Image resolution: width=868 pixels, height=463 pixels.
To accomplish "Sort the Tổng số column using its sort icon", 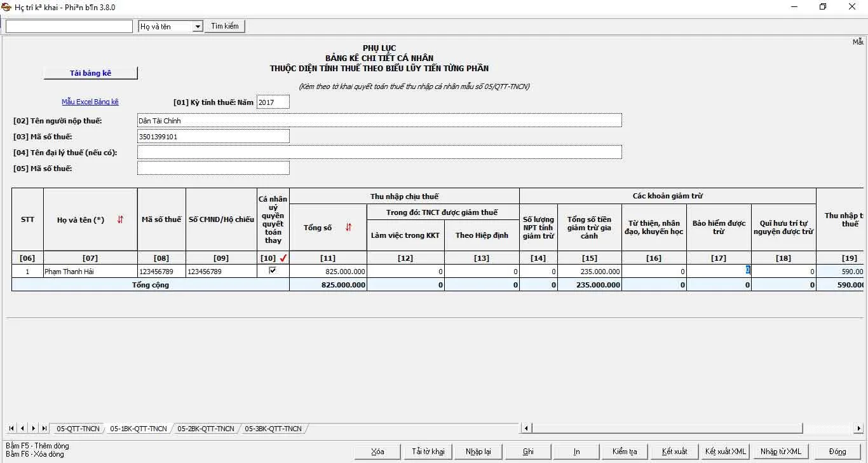I will (x=347, y=228).
